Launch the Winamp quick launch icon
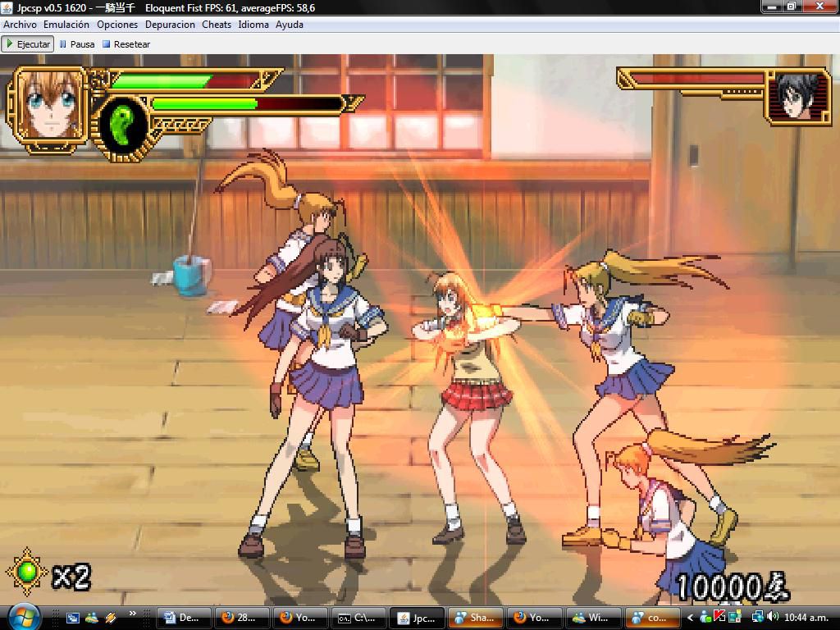 point(111,618)
